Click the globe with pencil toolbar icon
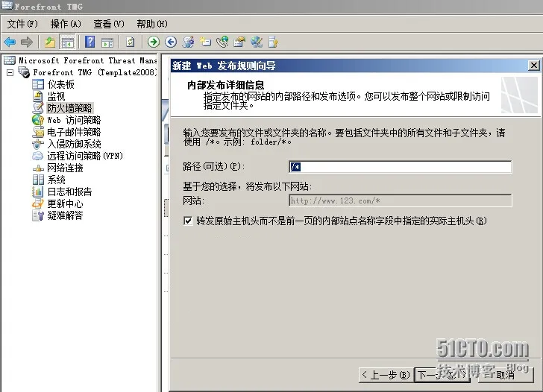 coord(257,42)
